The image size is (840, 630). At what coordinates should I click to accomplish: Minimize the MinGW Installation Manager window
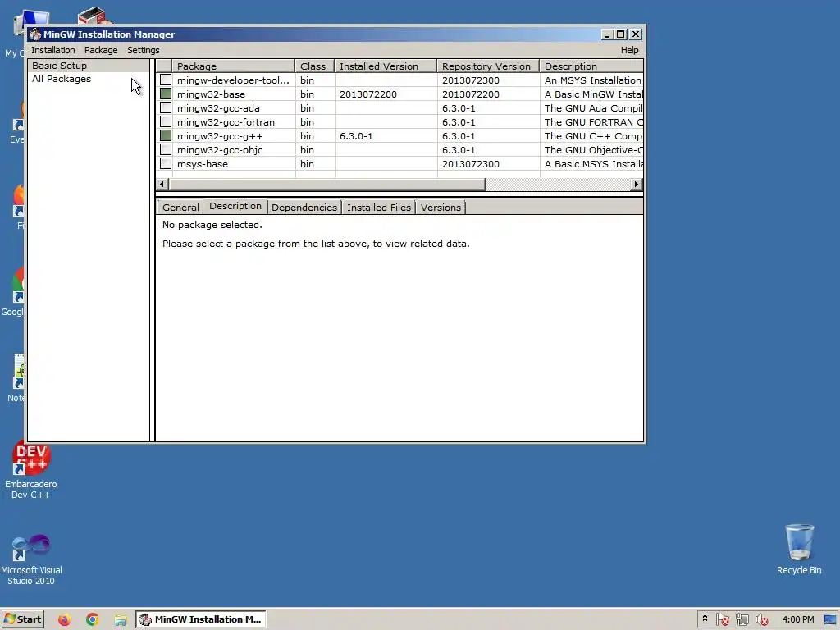607,34
